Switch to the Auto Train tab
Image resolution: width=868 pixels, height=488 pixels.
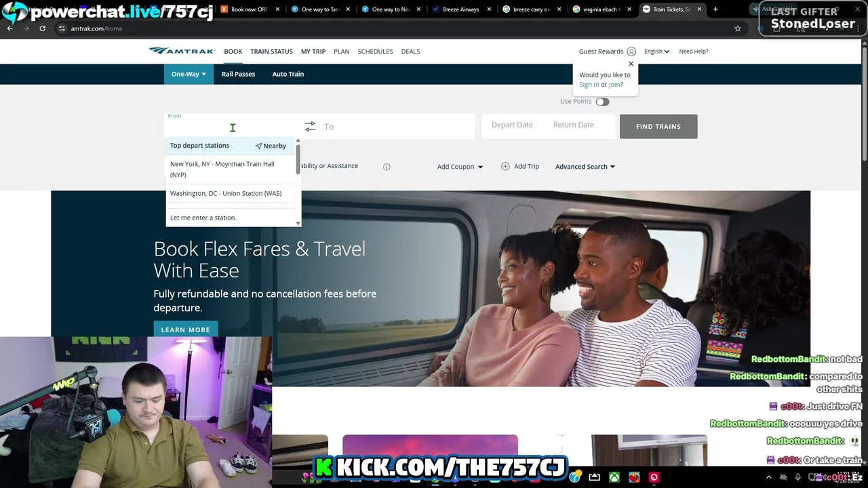(288, 74)
